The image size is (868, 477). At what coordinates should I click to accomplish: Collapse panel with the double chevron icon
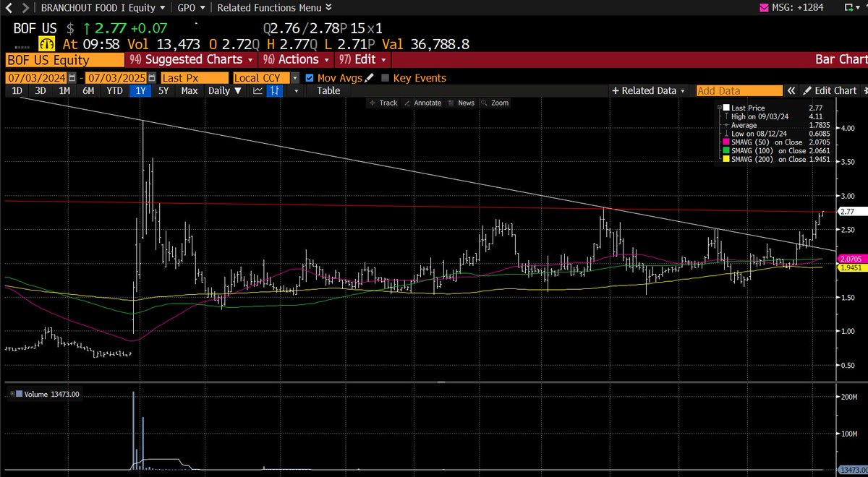pos(791,91)
